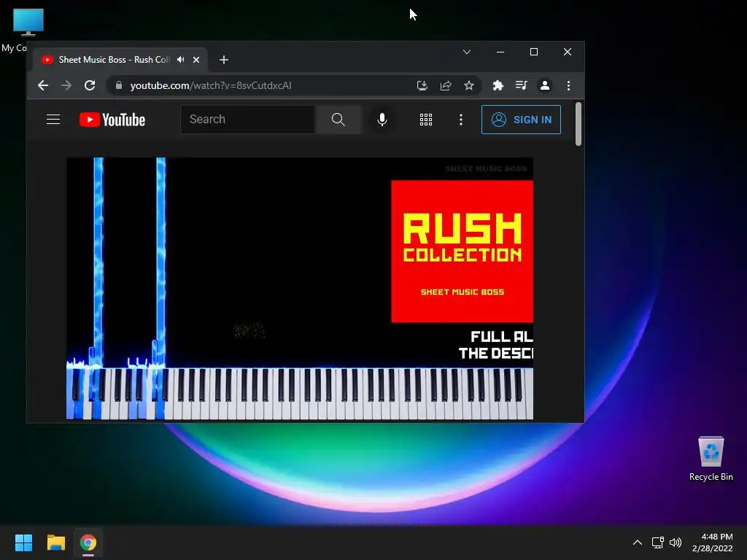Open the volume icon in system tray
The image size is (747, 560).
coord(676,542)
